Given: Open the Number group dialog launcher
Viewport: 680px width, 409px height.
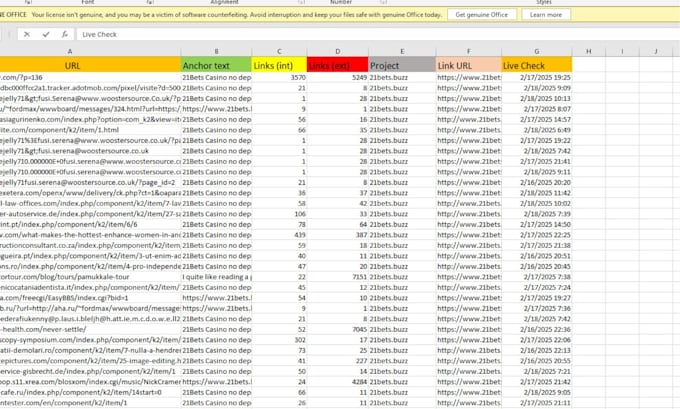Looking at the screenshot, I should pos(383,2).
